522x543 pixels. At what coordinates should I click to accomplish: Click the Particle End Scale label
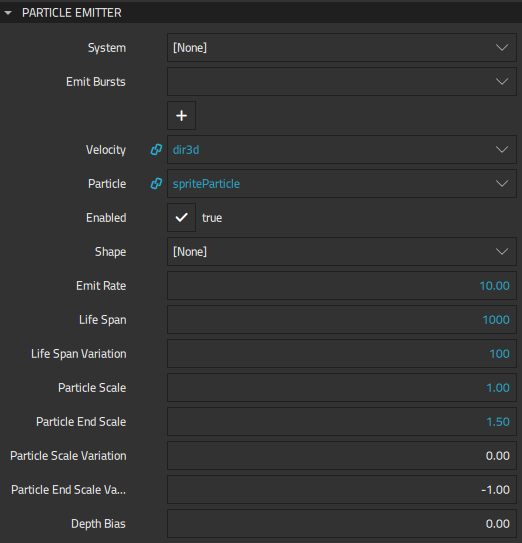coord(81,421)
